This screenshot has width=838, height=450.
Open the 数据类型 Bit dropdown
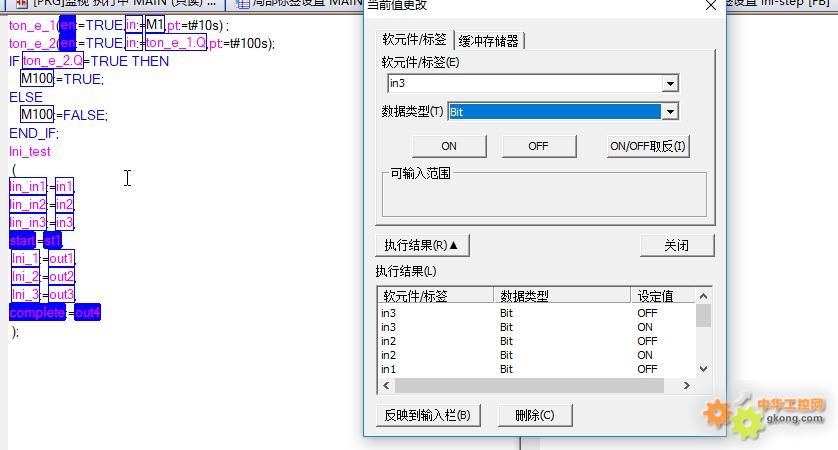670,112
